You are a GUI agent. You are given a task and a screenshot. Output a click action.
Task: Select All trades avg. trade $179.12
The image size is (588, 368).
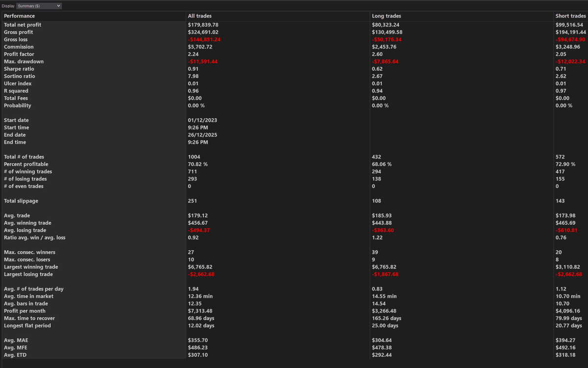click(x=197, y=216)
